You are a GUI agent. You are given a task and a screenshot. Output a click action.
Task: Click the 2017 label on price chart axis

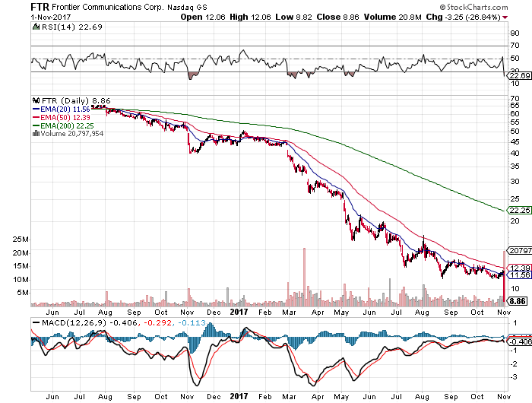[239, 312]
